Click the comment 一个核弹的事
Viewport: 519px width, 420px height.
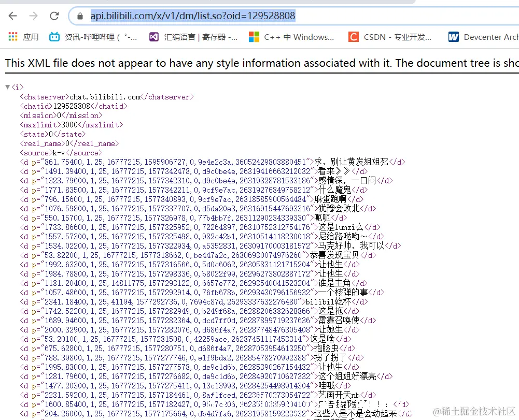coord(343,293)
